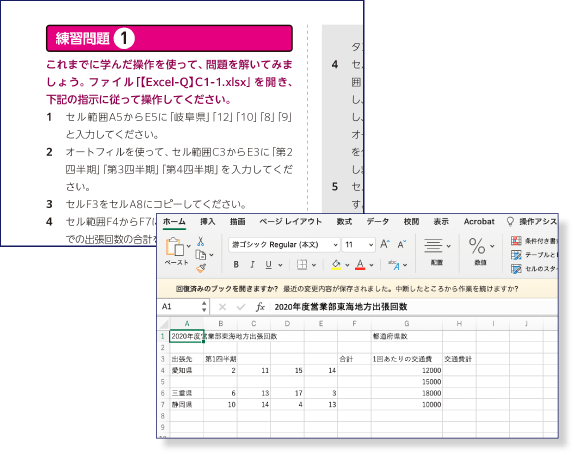Select row 5 header

click(x=163, y=382)
